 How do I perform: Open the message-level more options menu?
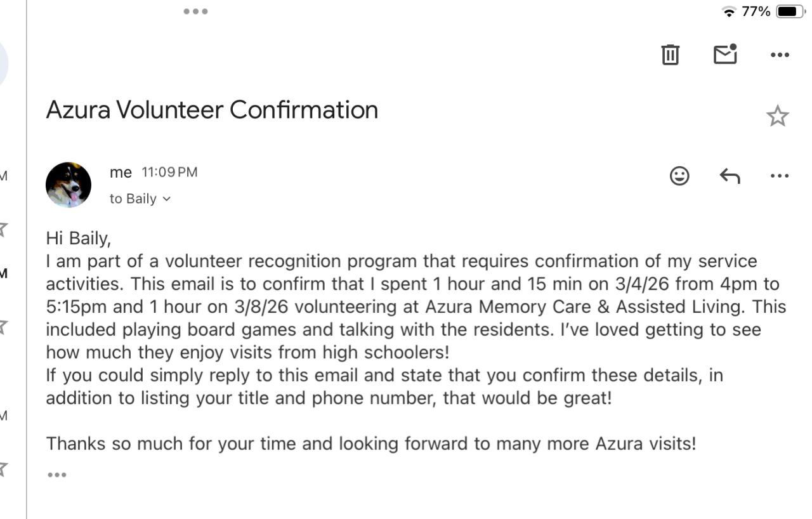point(780,176)
